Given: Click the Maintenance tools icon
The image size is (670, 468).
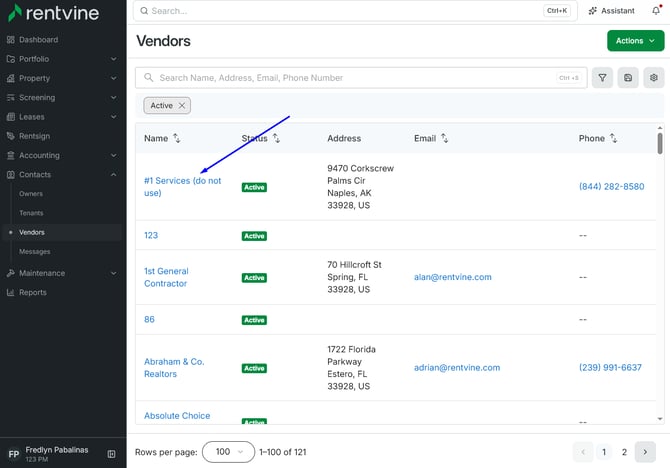Looking at the screenshot, I should pos(11,273).
